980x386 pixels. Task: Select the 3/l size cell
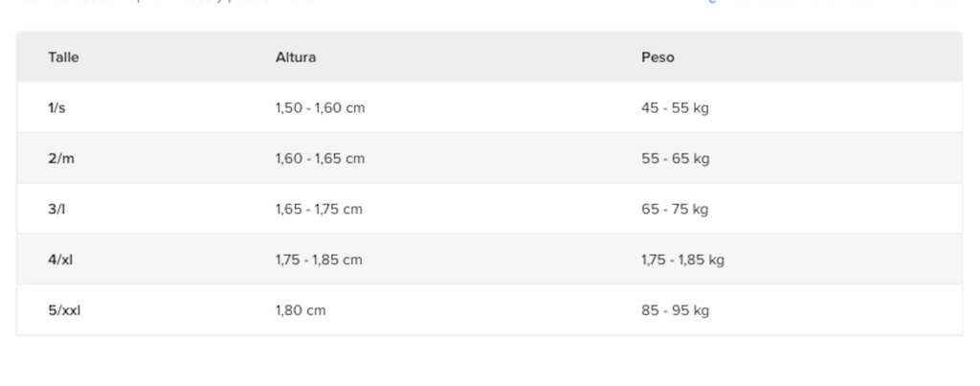56,209
